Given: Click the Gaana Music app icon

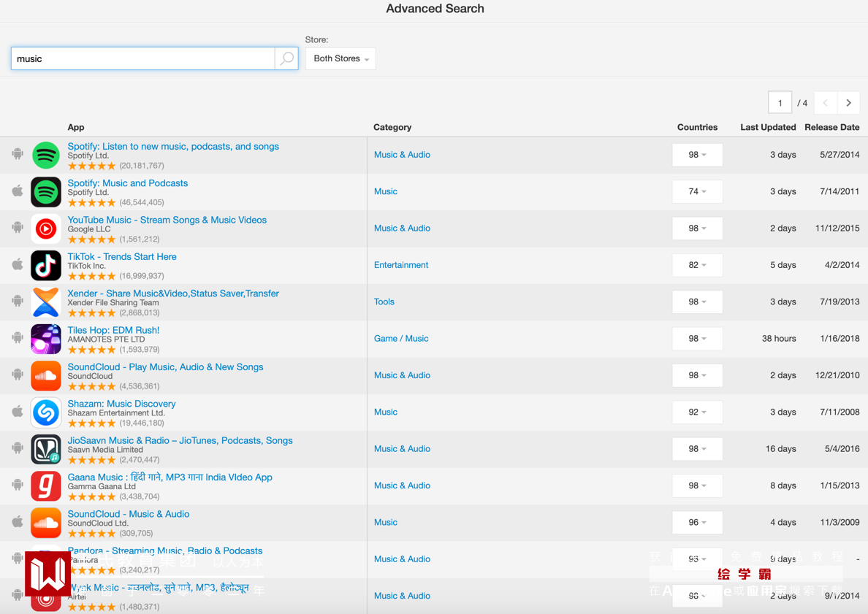Looking at the screenshot, I should (x=46, y=486).
